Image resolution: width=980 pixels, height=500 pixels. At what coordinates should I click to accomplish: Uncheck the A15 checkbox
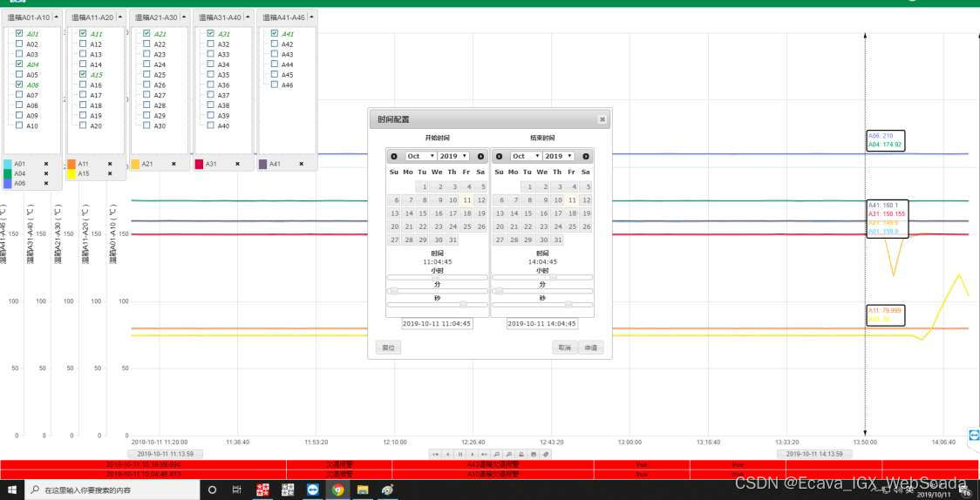pos(83,74)
